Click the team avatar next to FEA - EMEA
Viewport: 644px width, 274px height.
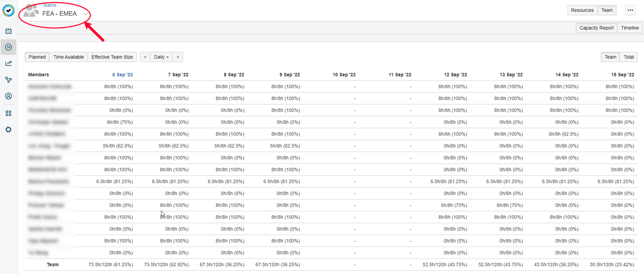click(x=31, y=11)
